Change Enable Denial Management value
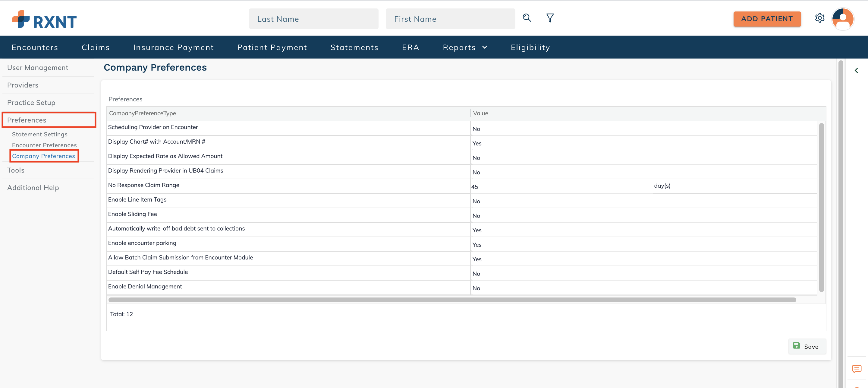 [x=643, y=288]
